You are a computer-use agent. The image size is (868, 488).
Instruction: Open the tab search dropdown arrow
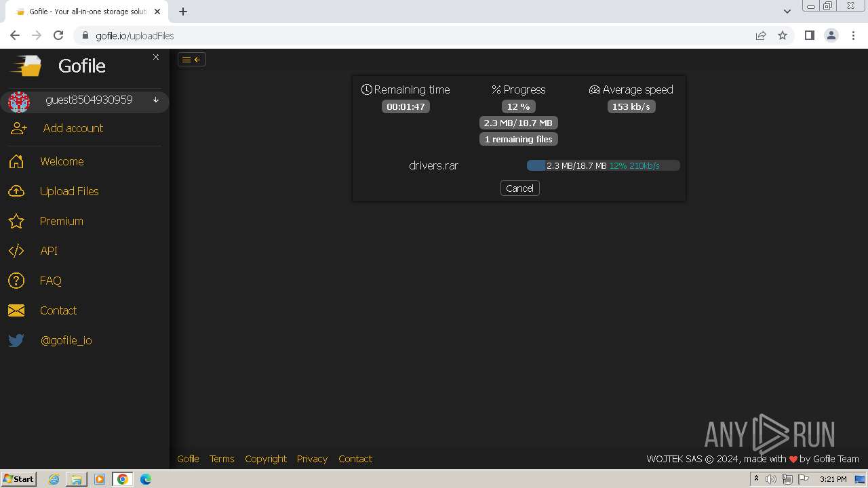point(787,12)
